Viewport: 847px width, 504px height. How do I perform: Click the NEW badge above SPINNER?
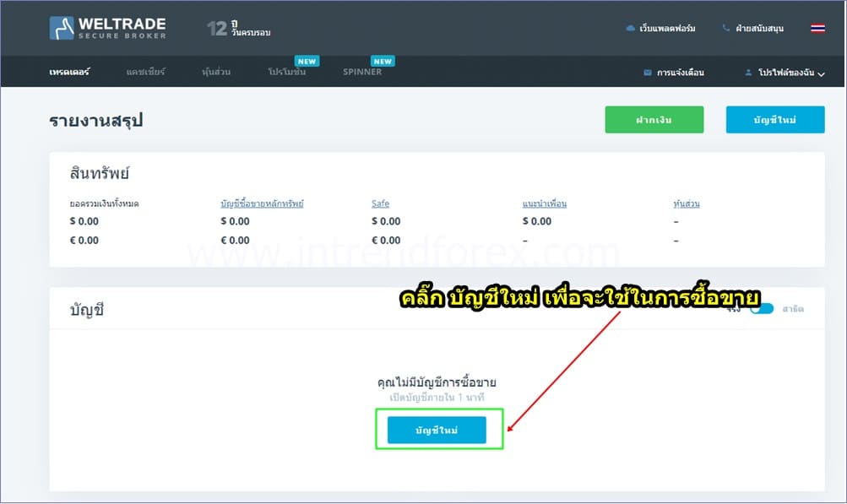[383, 61]
